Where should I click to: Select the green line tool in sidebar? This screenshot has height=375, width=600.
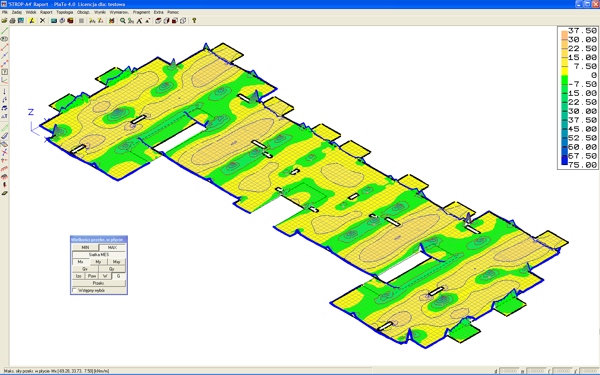pyautogui.click(x=4, y=31)
